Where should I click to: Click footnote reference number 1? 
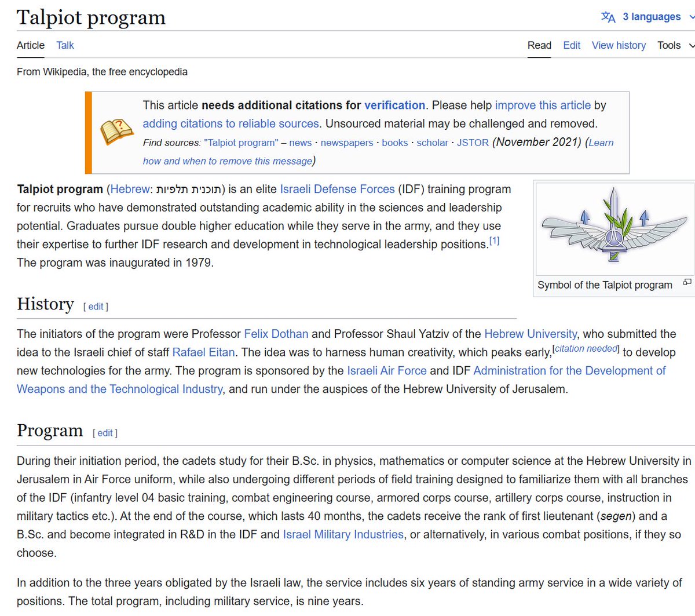pyautogui.click(x=494, y=241)
